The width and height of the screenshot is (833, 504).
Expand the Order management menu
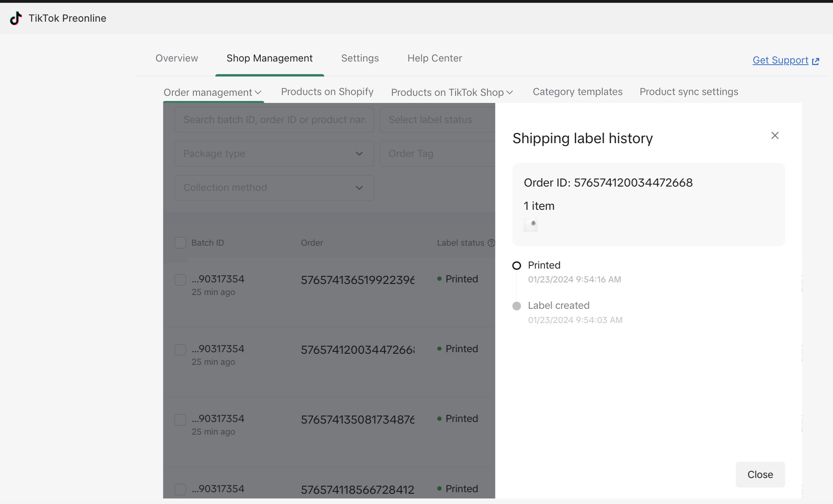pos(213,92)
